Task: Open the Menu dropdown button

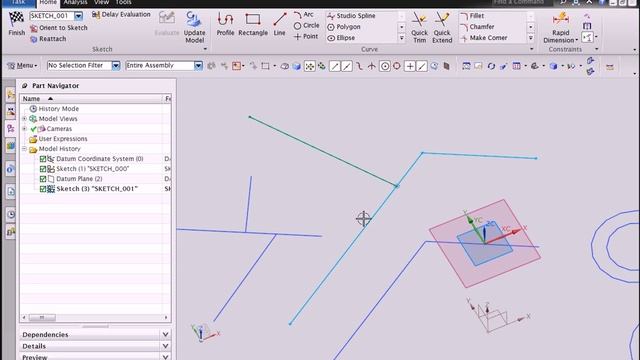Action: tap(22, 66)
